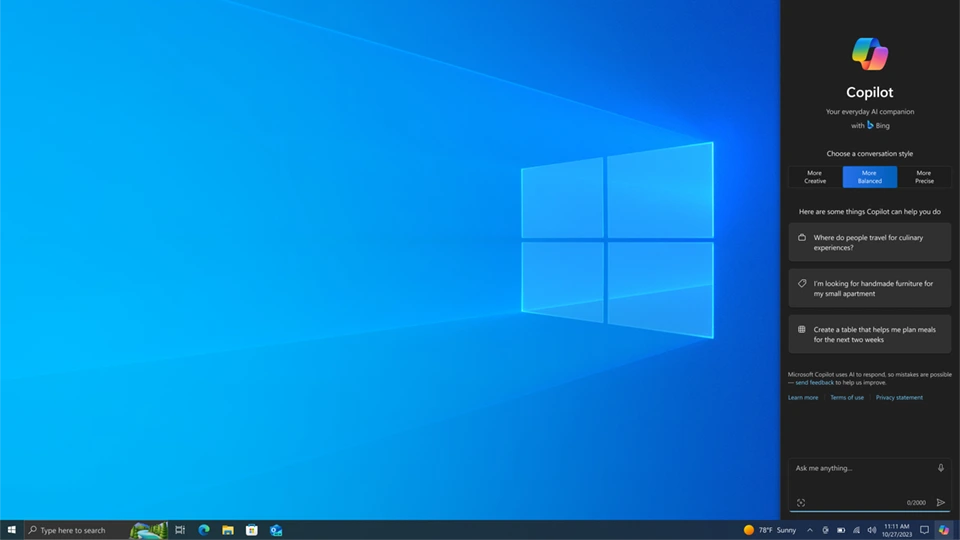Viewport: 960px width, 540px height.
Task: Click the send message arrow icon
Action: coord(940,503)
